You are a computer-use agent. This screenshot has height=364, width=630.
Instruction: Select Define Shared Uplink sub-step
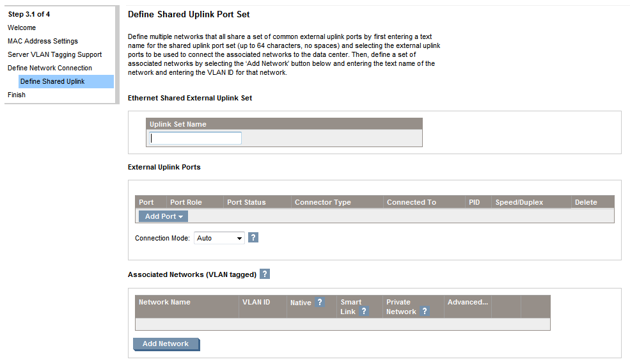click(52, 81)
